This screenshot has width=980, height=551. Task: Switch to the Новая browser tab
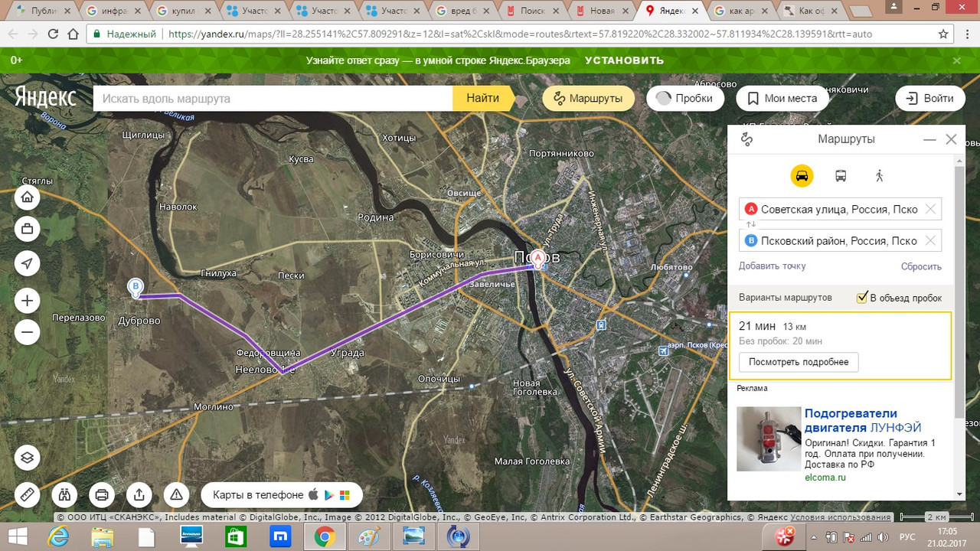pyautogui.click(x=603, y=11)
